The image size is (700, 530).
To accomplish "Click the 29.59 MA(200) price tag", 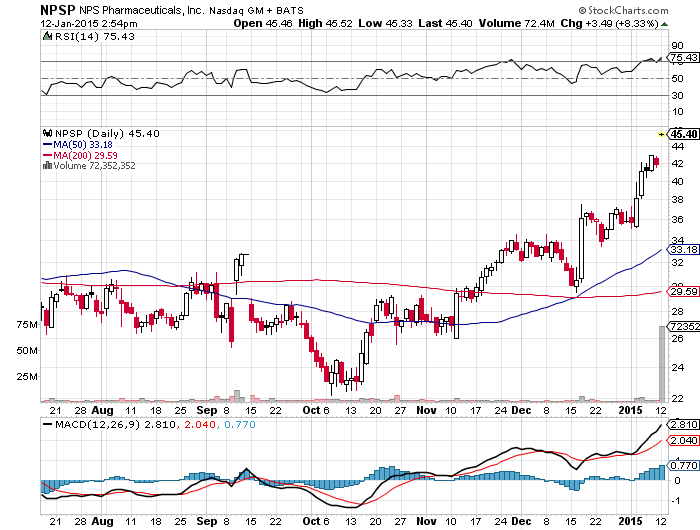I will pyautogui.click(x=683, y=292).
